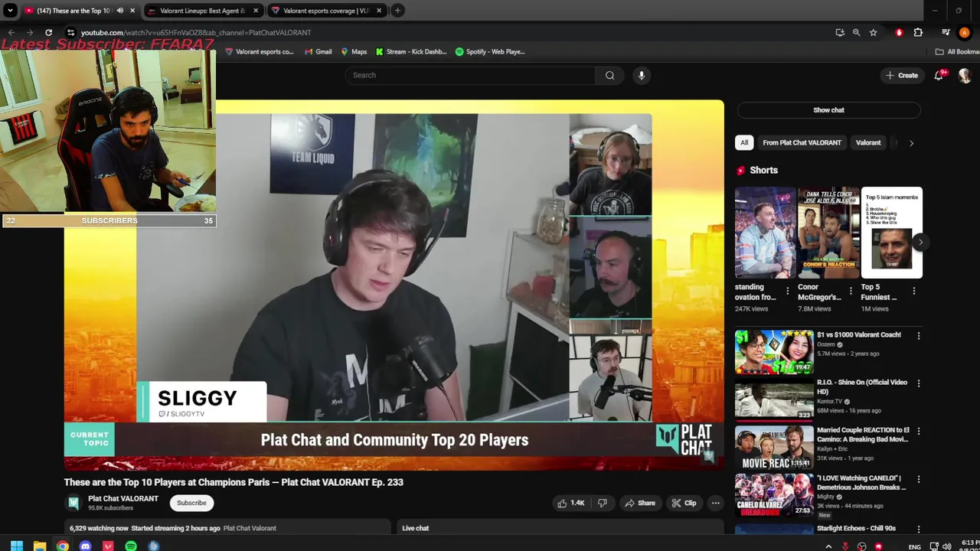Open 'Top 5 Funniest' short thumbnail
980x551 pixels.
pyautogui.click(x=892, y=233)
